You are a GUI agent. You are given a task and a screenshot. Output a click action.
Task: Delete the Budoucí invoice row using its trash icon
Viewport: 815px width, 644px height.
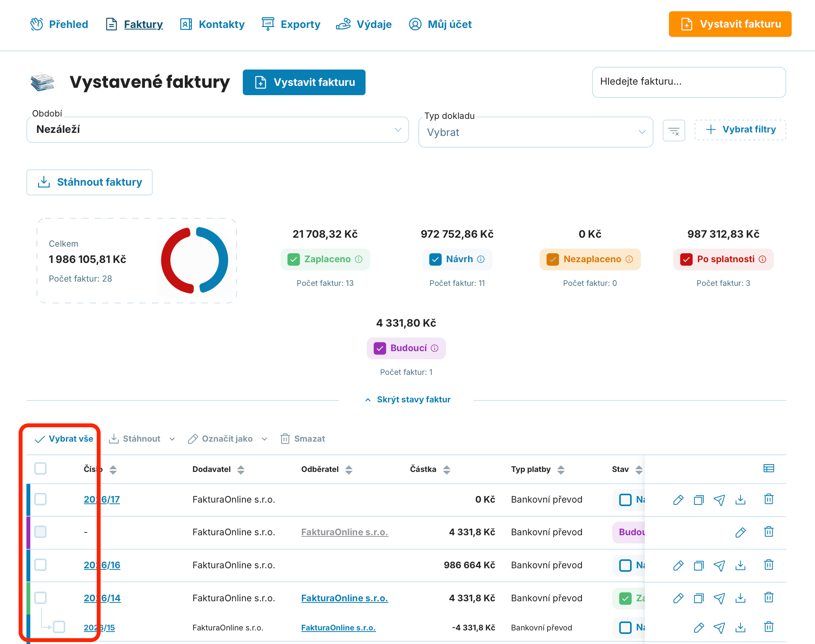(x=769, y=532)
